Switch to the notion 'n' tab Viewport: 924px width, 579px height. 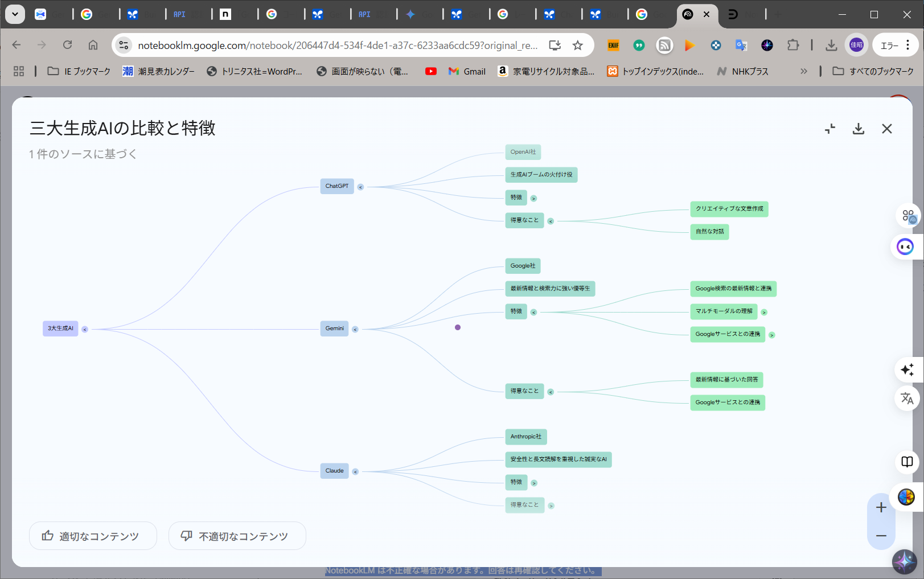point(225,14)
